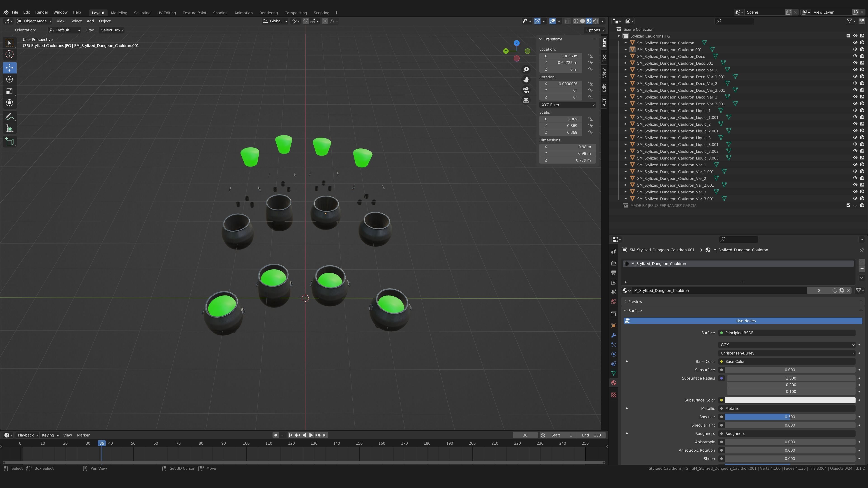
Task: Open the Modifier properties wrench tab
Action: (614, 335)
